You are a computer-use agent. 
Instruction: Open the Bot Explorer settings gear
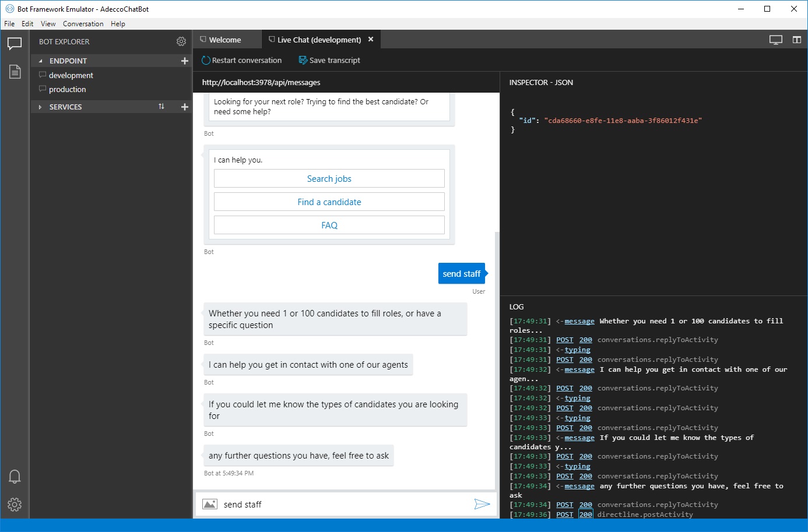point(181,41)
